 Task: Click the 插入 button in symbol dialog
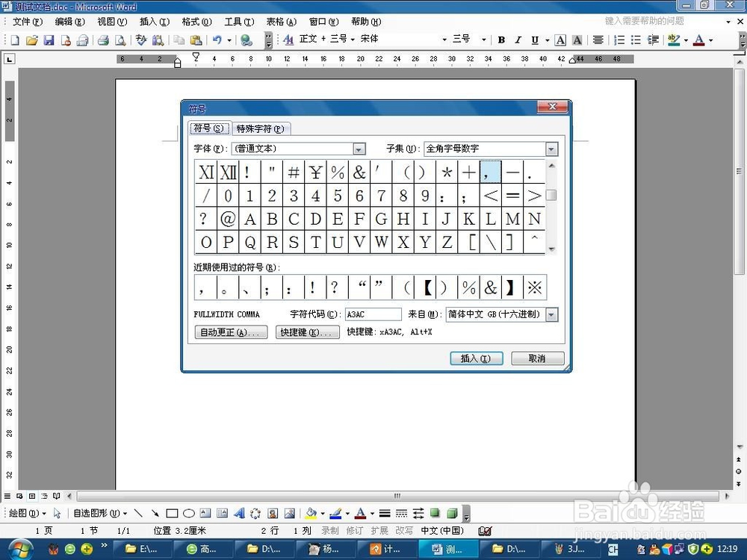click(x=476, y=358)
